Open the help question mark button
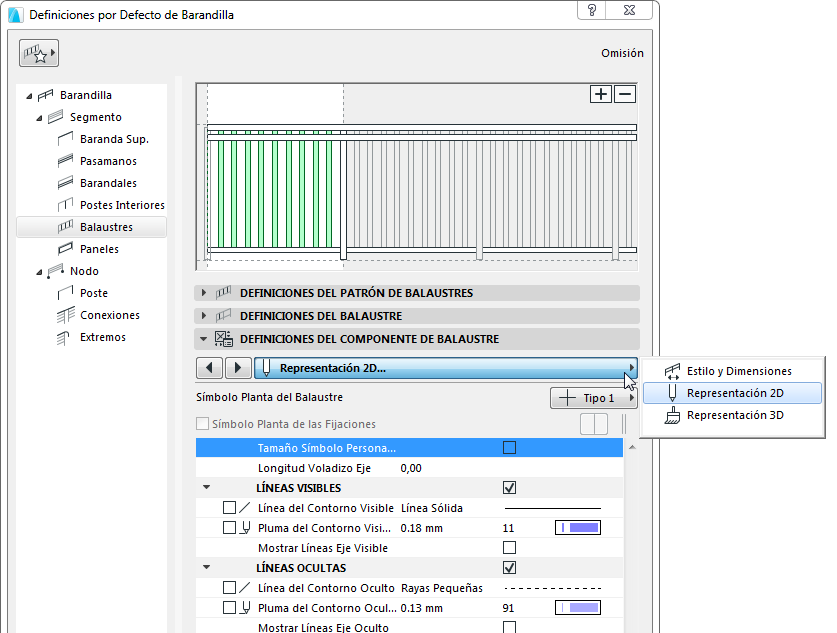 coord(591,10)
